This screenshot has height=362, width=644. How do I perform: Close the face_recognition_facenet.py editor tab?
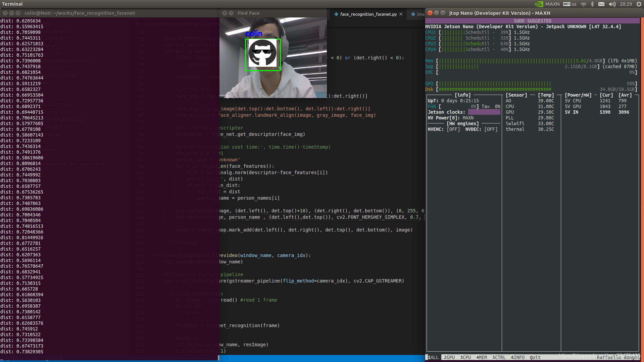[401, 14]
